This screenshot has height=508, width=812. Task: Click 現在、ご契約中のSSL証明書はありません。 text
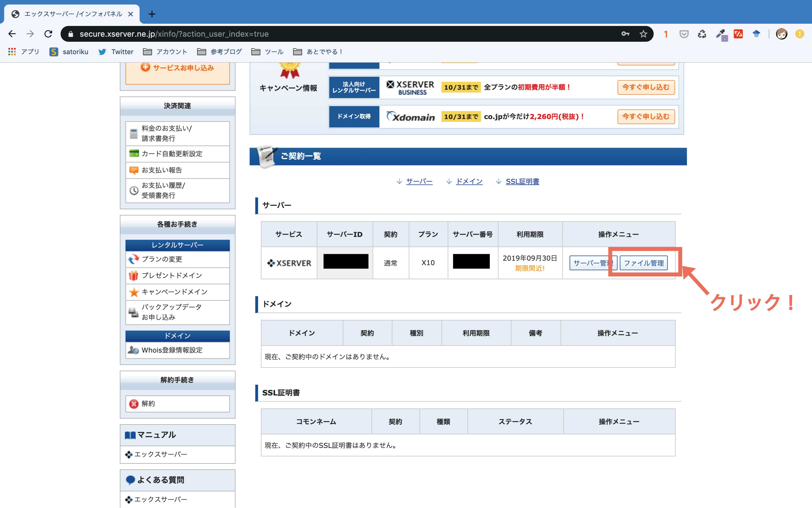click(332, 445)
